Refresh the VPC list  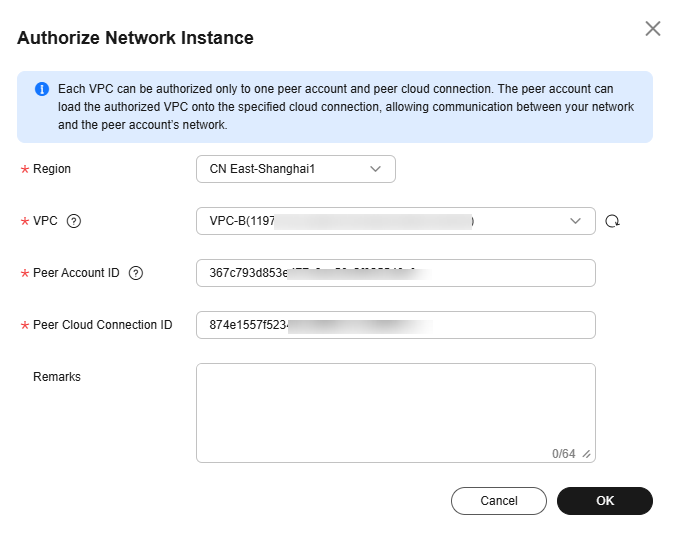point(612,221)
